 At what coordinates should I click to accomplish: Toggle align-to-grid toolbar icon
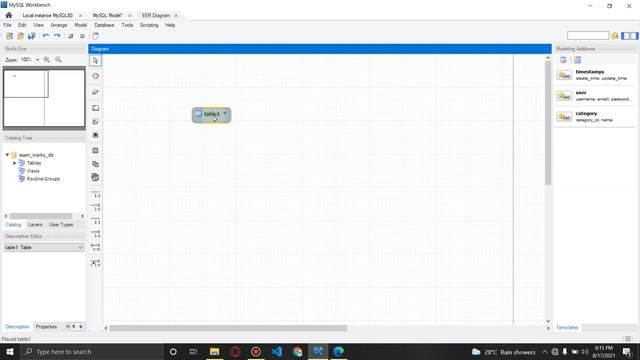[82, 36]
